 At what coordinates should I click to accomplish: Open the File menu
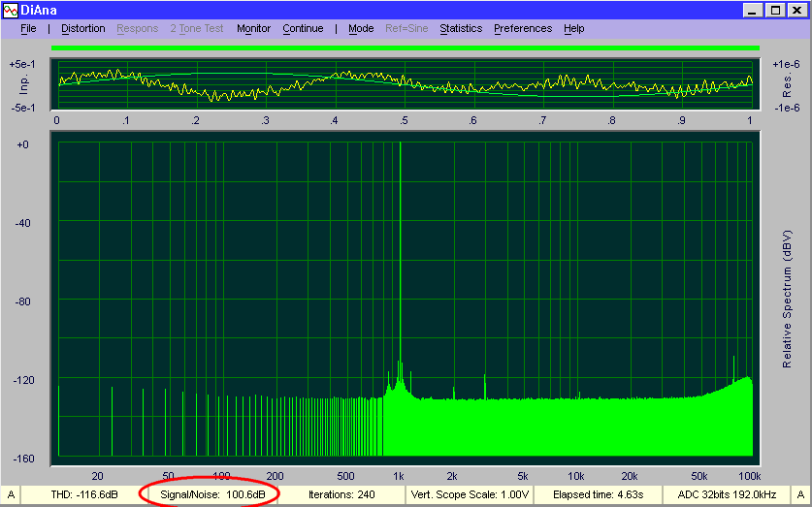tap(28, 28)
